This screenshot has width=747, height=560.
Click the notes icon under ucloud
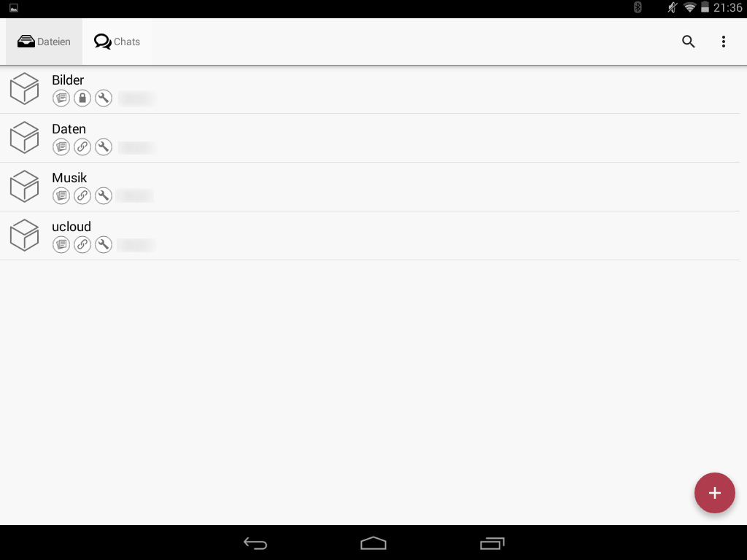(61, 245)
